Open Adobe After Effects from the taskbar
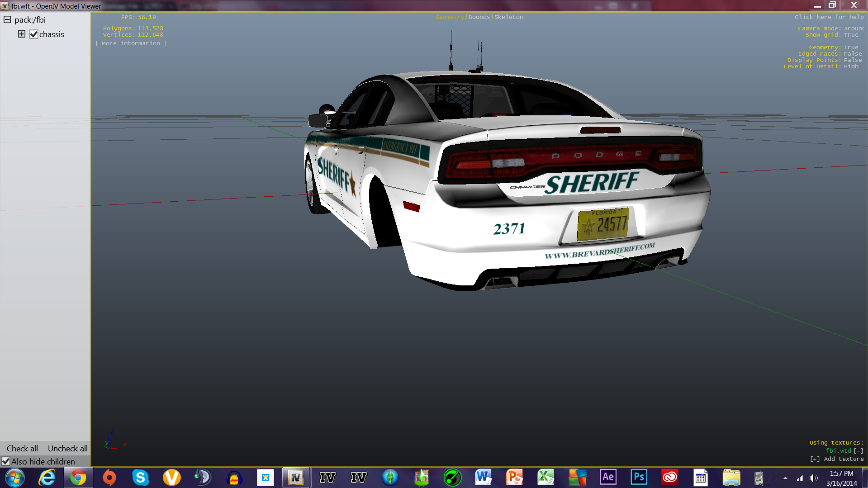This screenshot has width=868, height=488. point(608,477)
